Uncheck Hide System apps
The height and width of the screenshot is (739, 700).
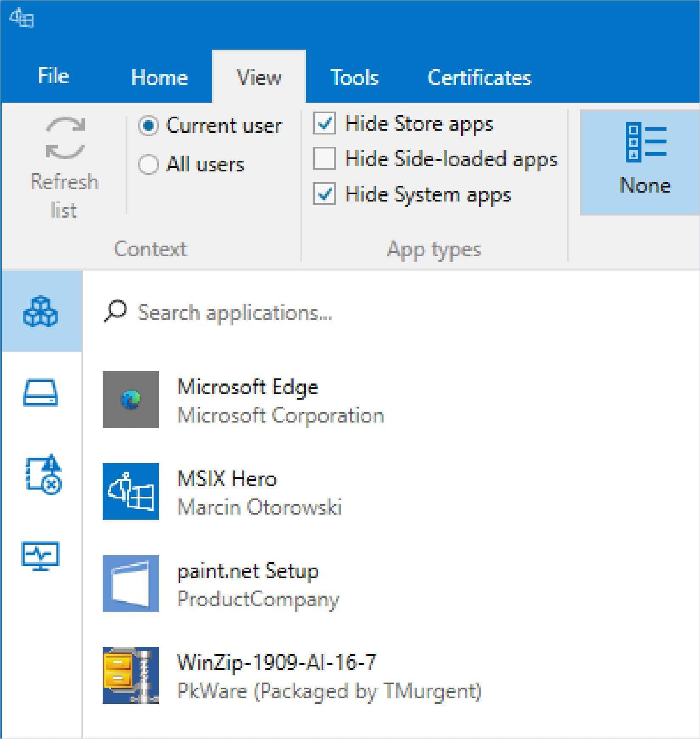[x=324, y=194]
